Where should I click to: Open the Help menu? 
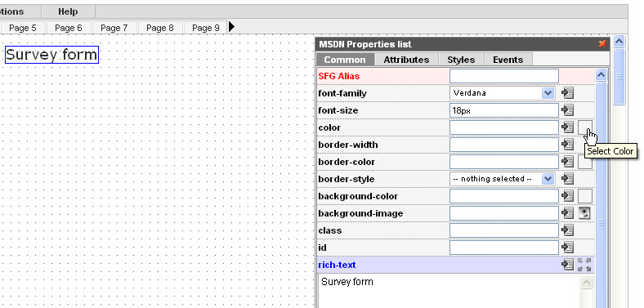click(x=68, y=11)
